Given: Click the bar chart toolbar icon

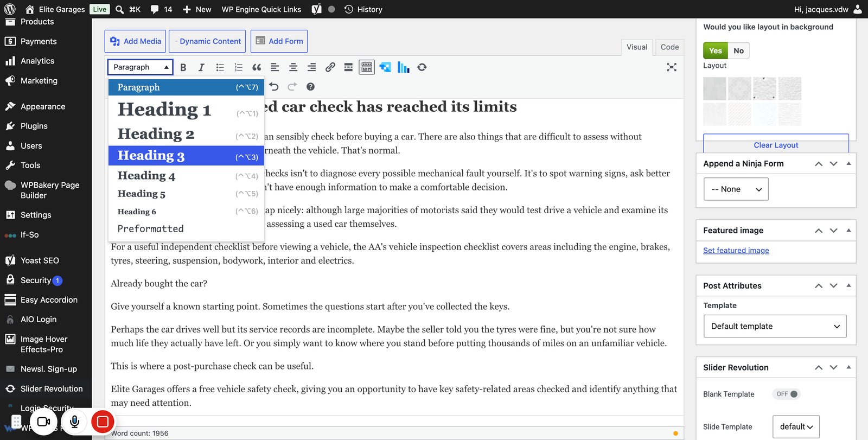Looking at the screenshot, I should click(403, 67).
